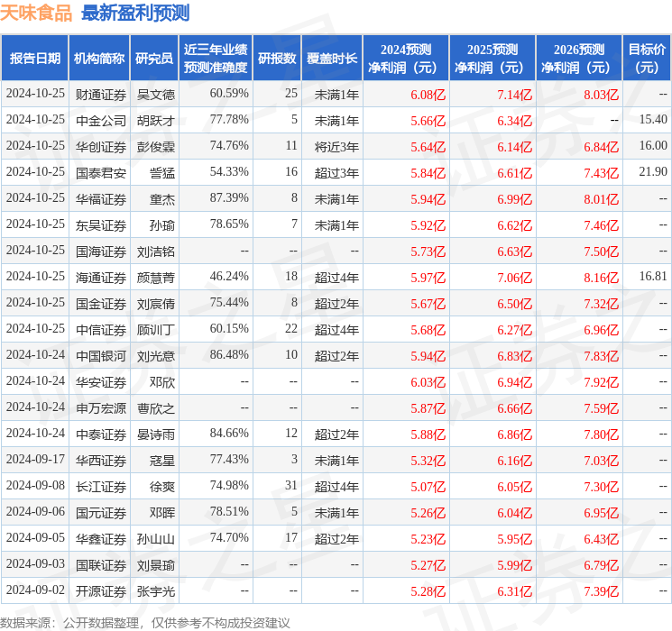
Task: Select the 华安证券 institution cell
Action: [x=101, y=381]
